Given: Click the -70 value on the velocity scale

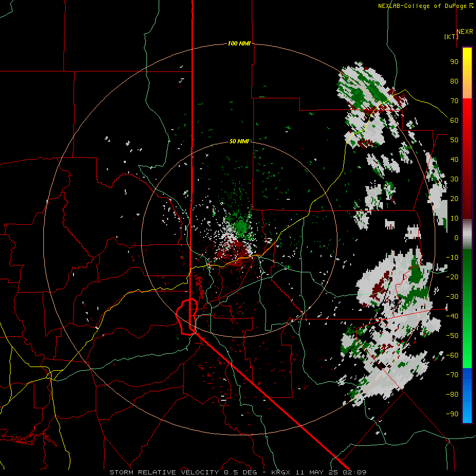Looking at the screenshot, I should click(452, 375).
